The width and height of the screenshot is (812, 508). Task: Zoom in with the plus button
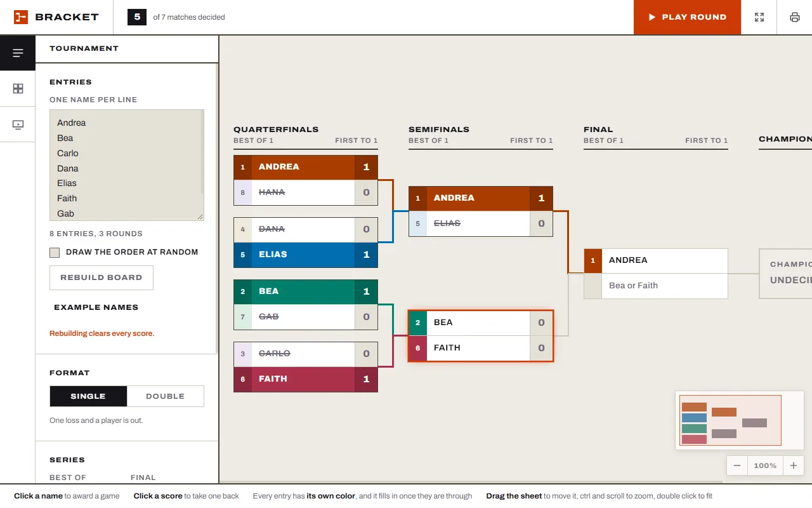click(794, 465)
